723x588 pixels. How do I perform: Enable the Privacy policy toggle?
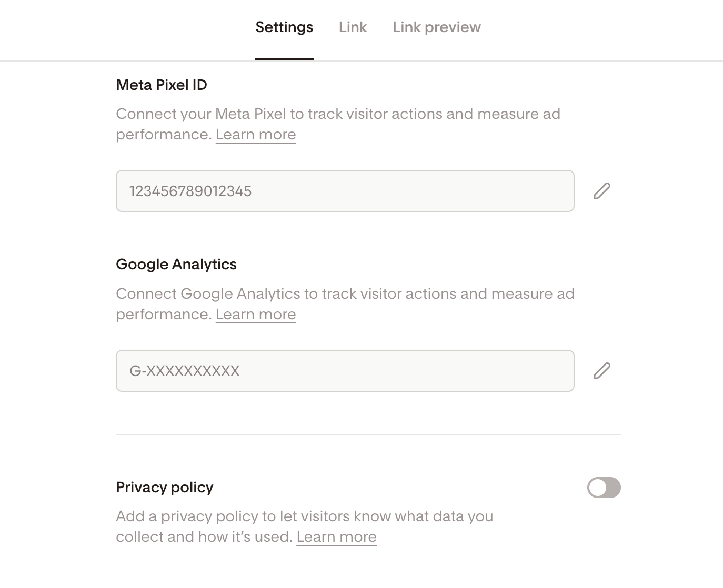click(x=604, y=488)
